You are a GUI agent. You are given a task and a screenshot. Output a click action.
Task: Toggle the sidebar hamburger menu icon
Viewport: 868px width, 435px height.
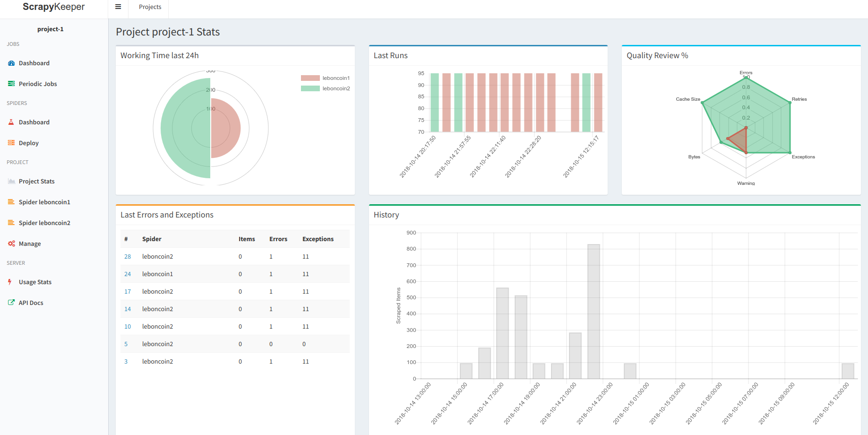[x=118, y=7]
